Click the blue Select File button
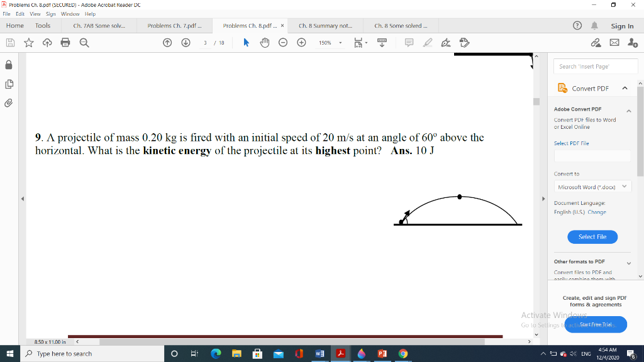The image size is (644, 362). click(592, 237)
